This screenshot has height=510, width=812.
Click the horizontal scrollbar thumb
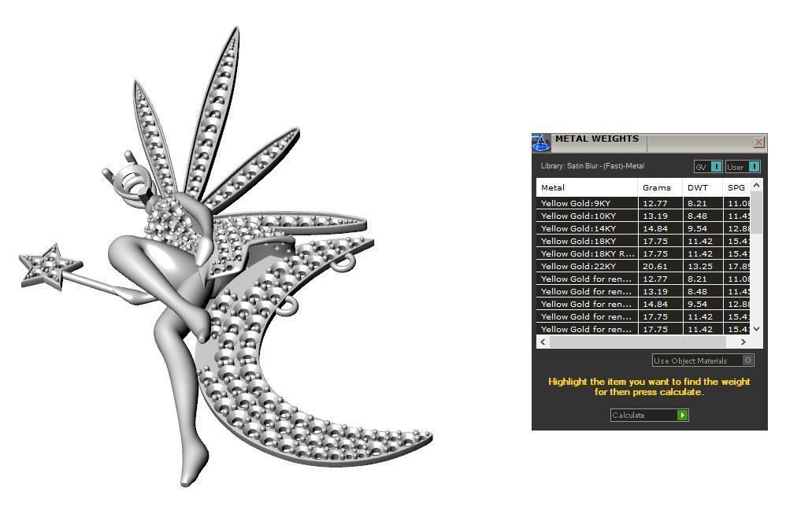pyautogui.click(x=637, y=342)
